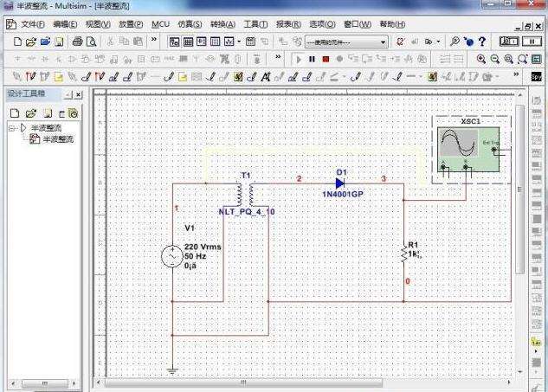Select the 半波整流 schematic child item
The image size is (548, 392).
57,138
